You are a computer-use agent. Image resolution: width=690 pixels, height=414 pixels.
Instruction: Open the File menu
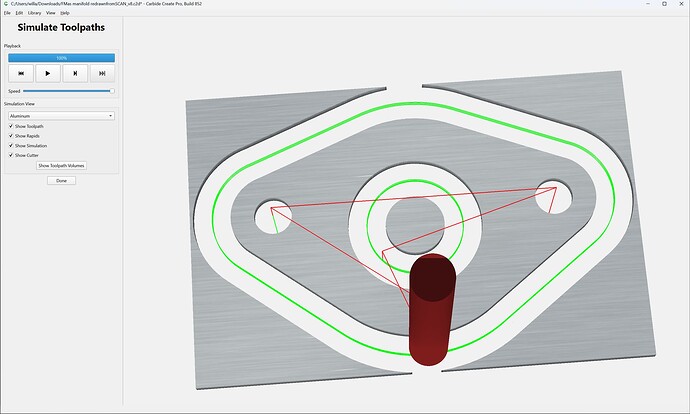pos(7,13)
